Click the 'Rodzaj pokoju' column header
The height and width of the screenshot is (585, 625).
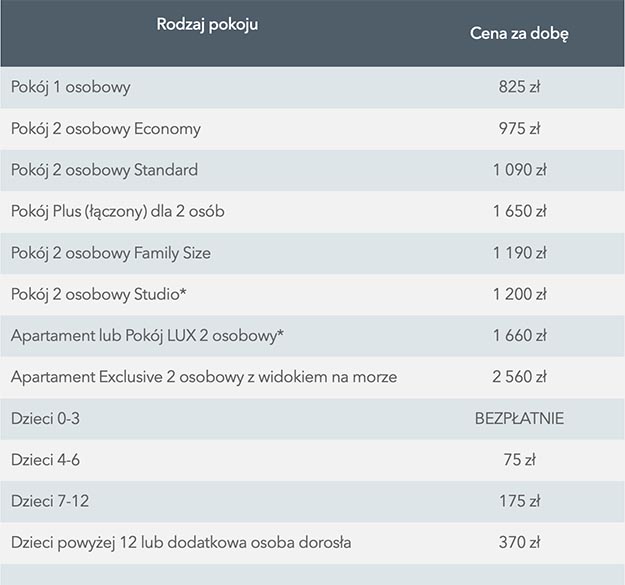pyautogui.click(x=207, y=24)
